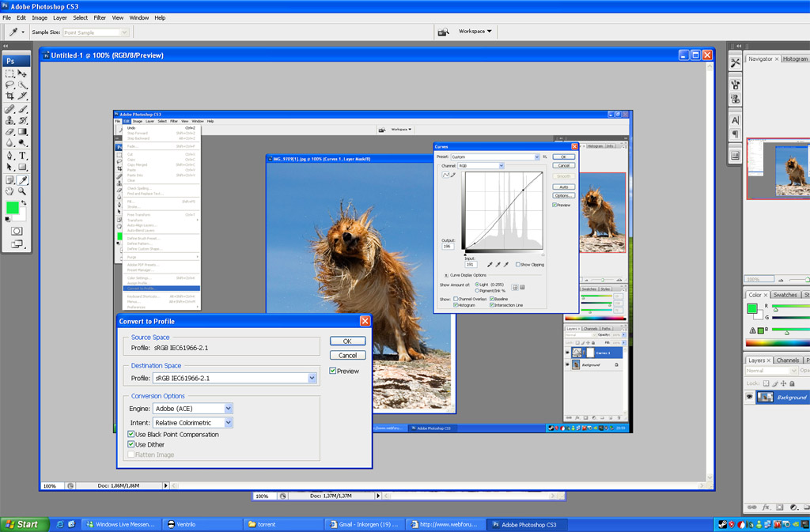810x532 pixels.
Task: Click the Navigator preview thumbnail
Action: (x=778, y=168)
